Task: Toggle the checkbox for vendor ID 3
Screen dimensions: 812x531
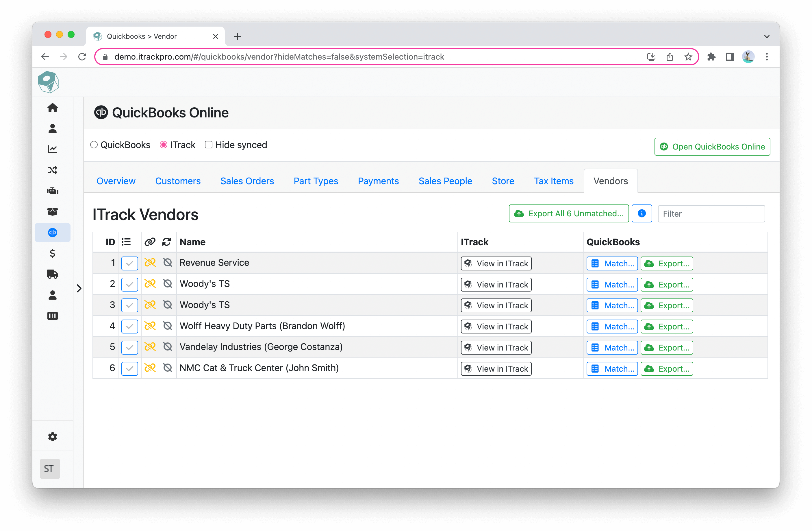Action: [130, 305]
